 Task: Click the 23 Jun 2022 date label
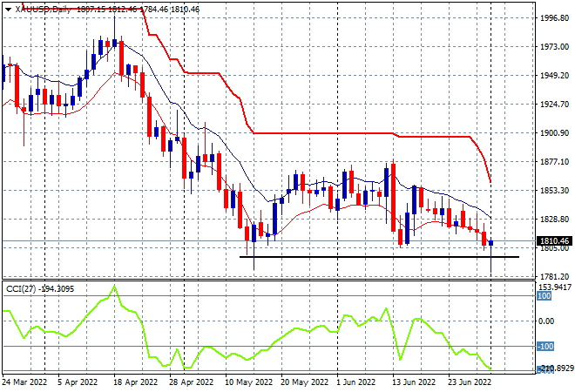(470, 382)
